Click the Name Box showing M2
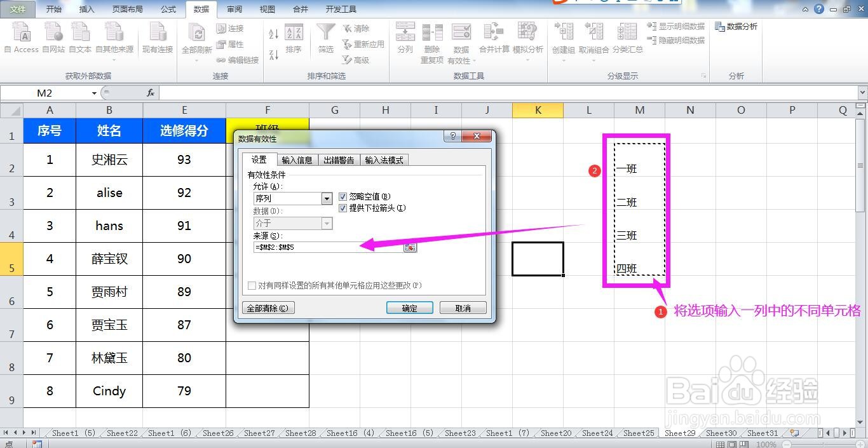 coord(45,93)
